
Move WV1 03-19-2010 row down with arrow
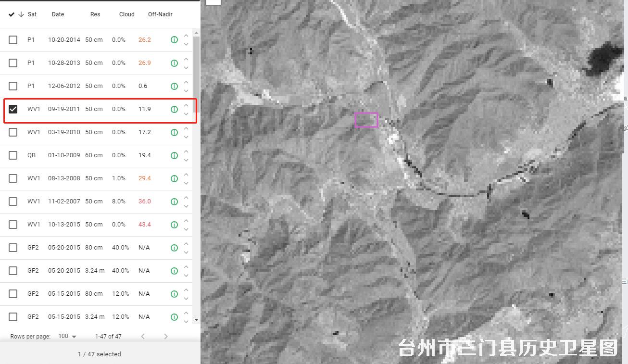(186, 137)
